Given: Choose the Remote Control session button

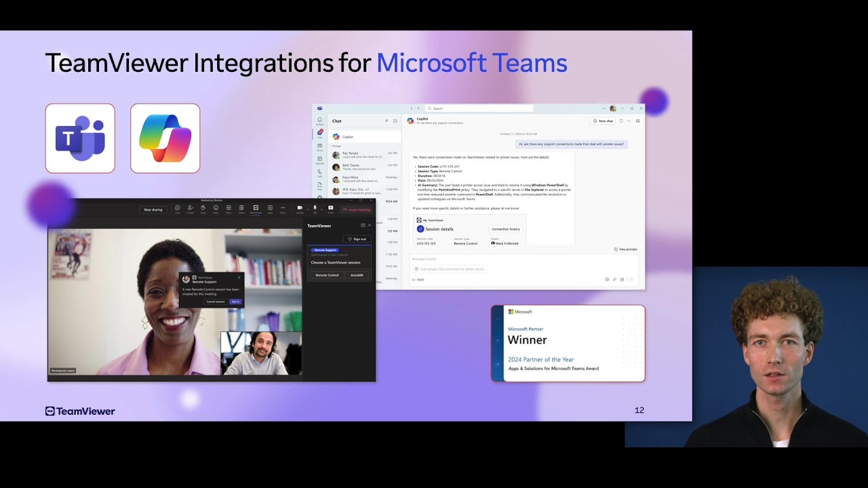Looking at the screenshot, I should coord(327,275).
